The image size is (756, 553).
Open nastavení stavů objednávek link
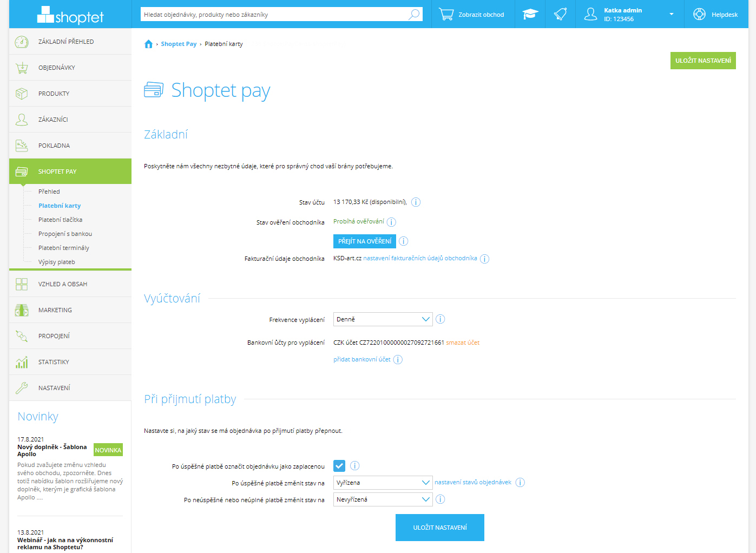tap(473, 482)
